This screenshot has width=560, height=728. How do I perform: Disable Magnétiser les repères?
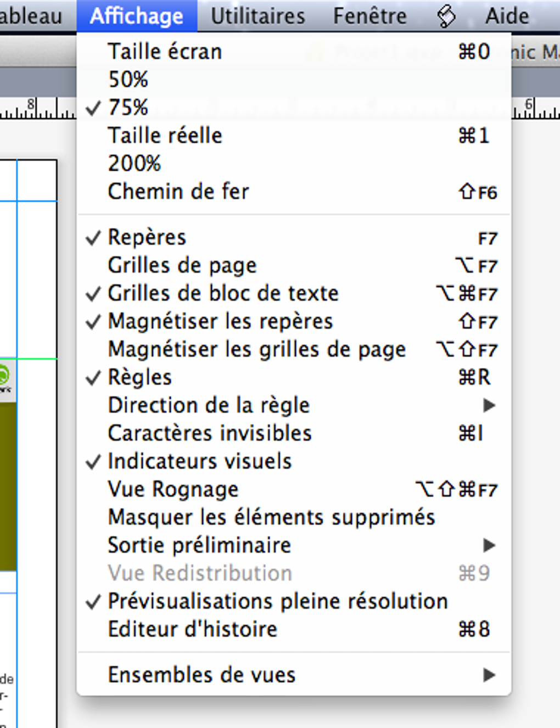(x=220, y=321)
